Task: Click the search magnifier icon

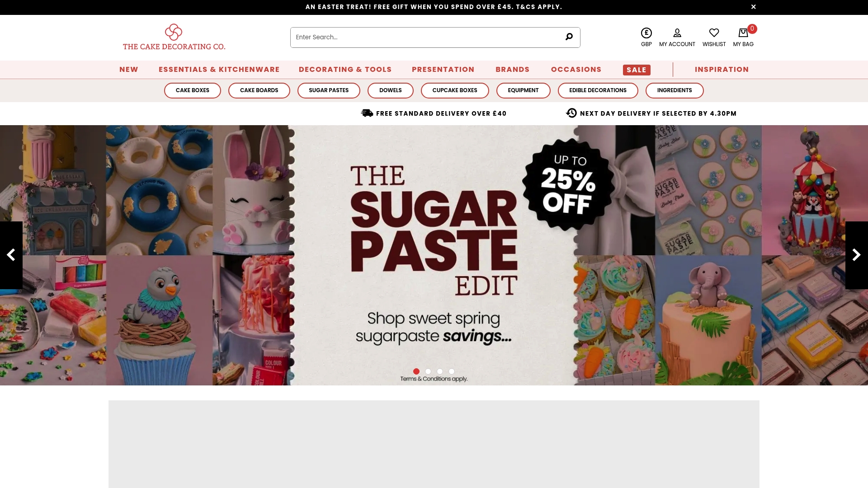Action: point(568,37)
